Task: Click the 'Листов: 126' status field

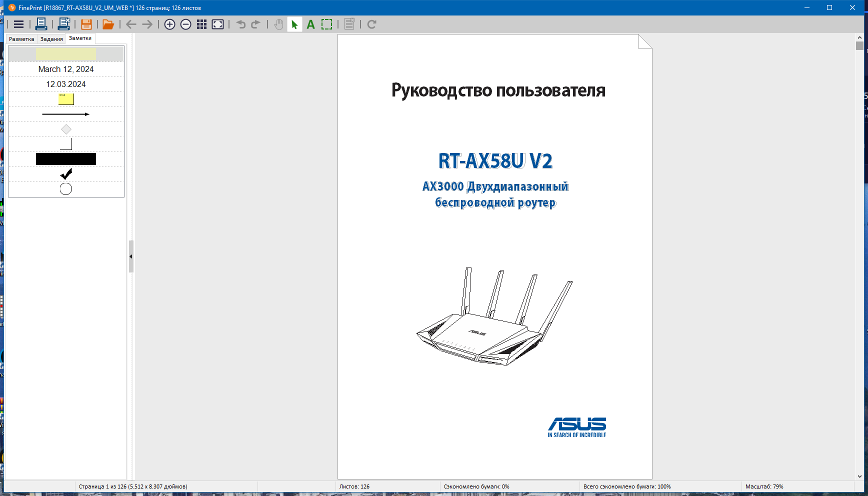Action: click(354, 486)
